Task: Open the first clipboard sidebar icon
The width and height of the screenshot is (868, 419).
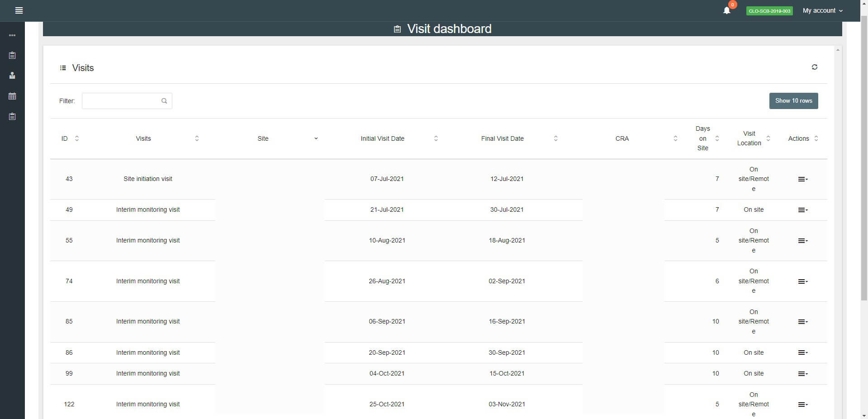Action: tap(12, 55)
